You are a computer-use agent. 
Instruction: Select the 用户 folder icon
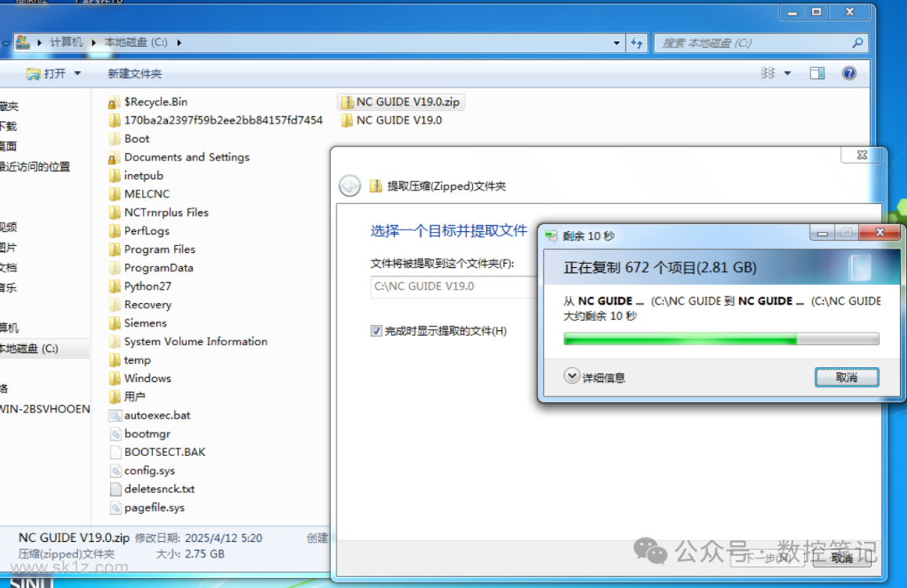(114, 397)
